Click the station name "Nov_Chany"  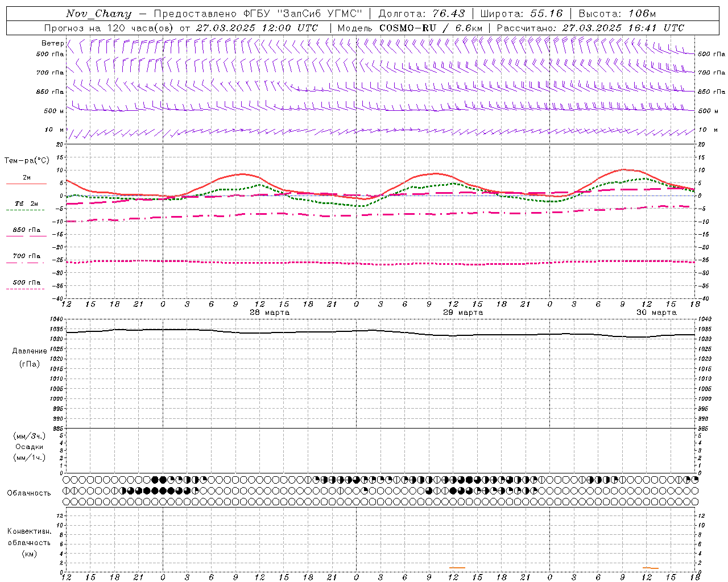[98, 14]
